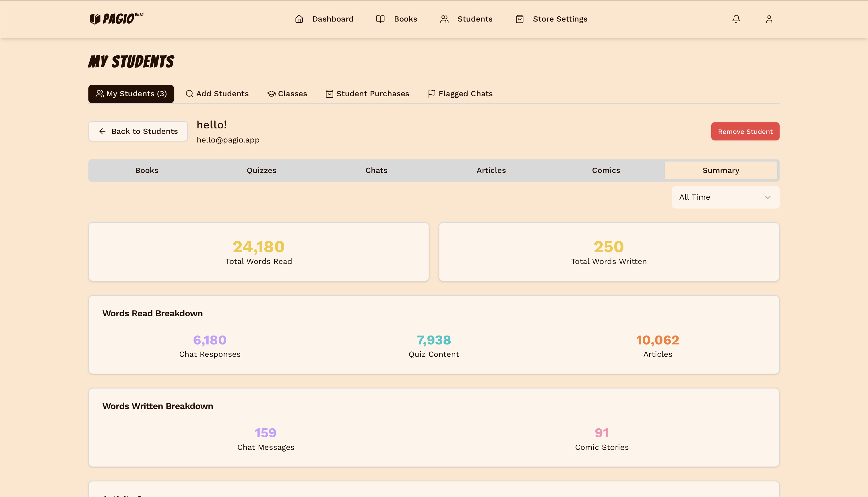Open the All Time period dropdown
This screenshot has height=497, width=868.
(725, 197)
